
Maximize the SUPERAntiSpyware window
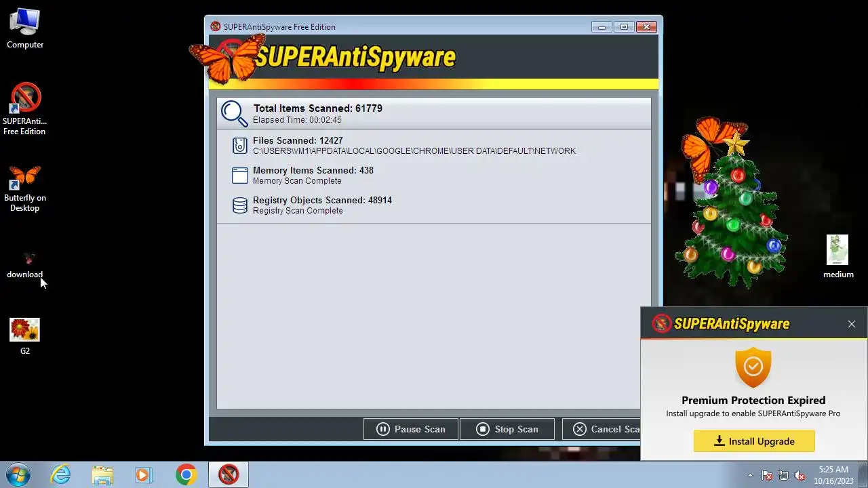click(x=624, y=26)
